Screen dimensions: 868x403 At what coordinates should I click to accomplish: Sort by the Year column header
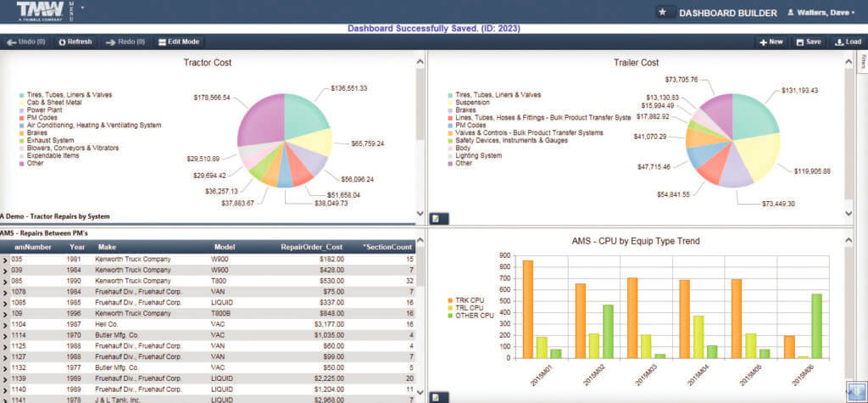point(77,247)
